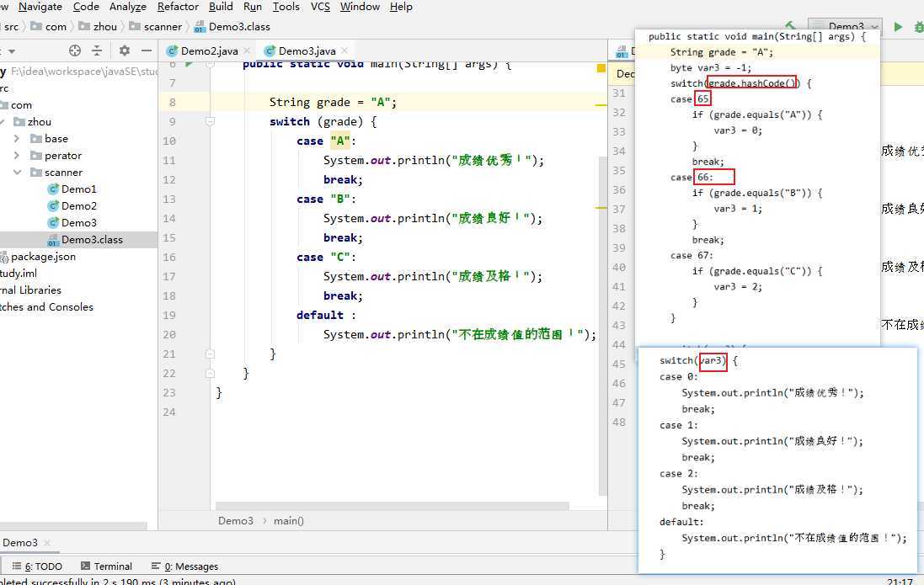Click the Messages tool window icon

click(156, 566)
